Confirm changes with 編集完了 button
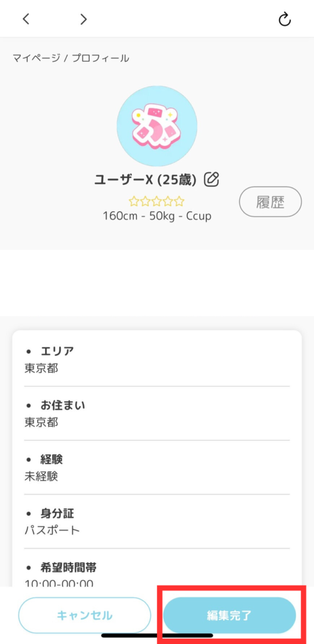314x644 pixels. pos(230,615)
